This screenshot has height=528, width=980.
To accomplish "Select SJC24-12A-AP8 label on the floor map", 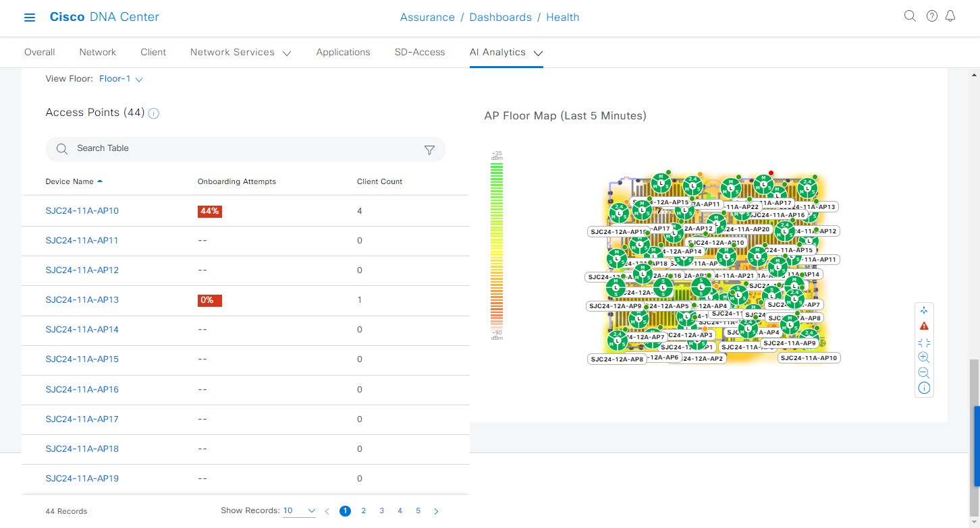I will pos(617,359).
